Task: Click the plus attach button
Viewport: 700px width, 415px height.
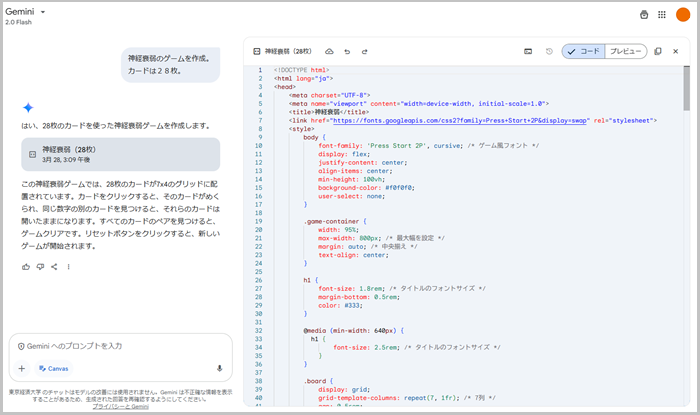Action: (x=21, y=368)
